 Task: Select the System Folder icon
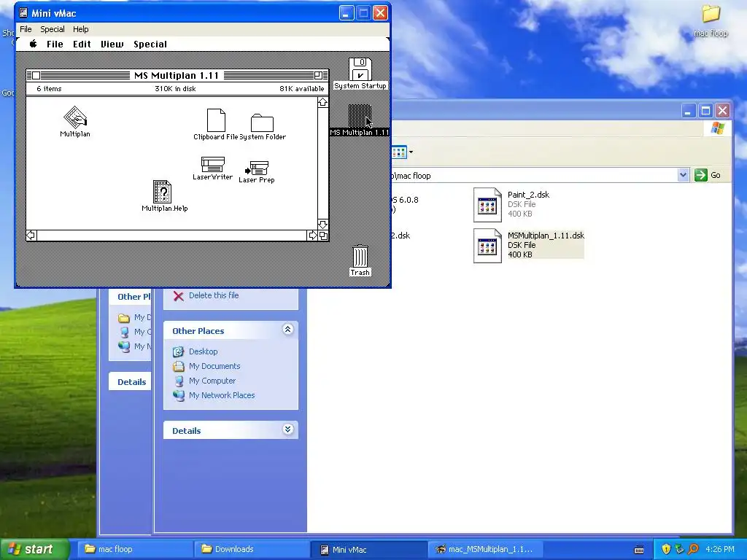[x=262, y=122]
